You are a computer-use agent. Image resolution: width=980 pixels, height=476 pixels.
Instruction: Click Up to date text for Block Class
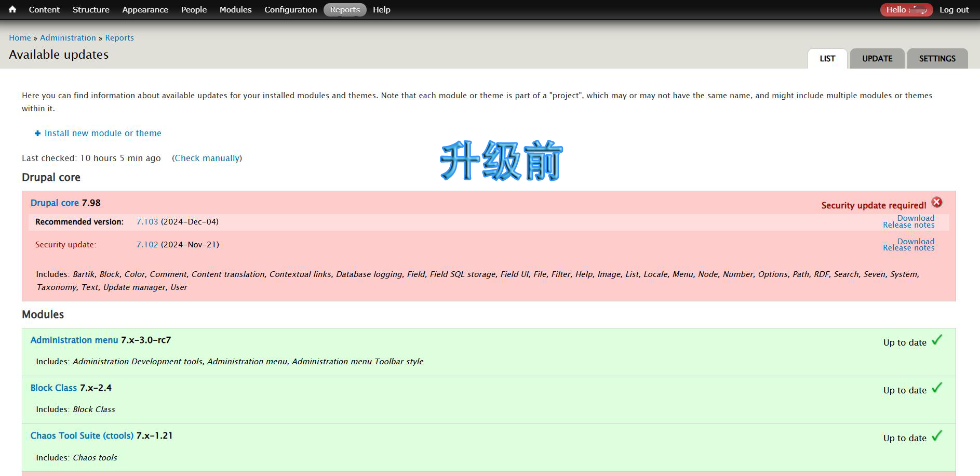coord(905,390)
